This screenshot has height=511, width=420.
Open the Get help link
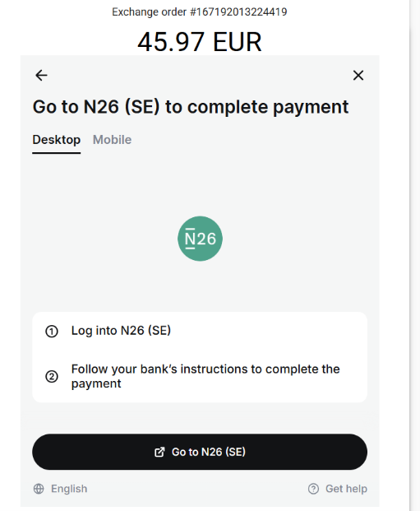click(x=346, y=489)
